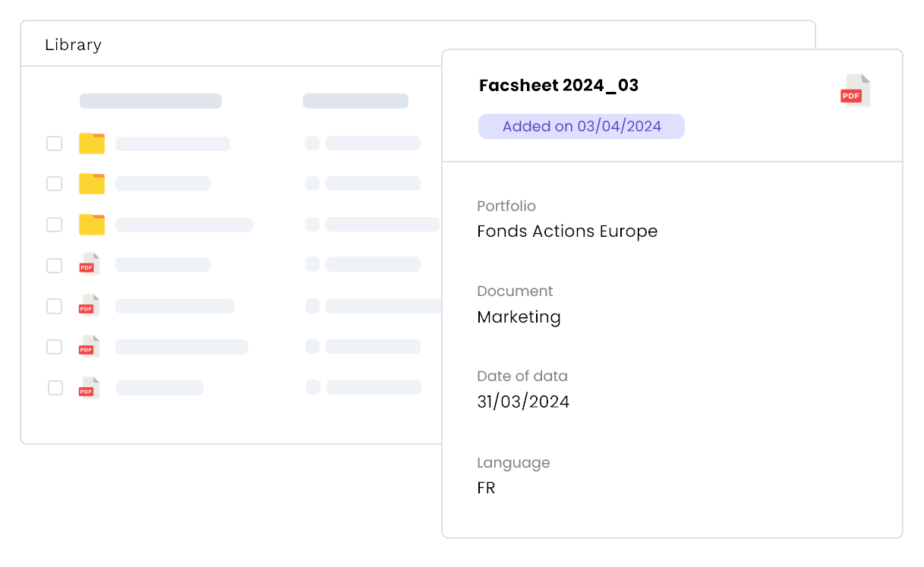Select the third yellow folder icon
Image resolution: width=924 pixels, height=567 pixels.
(92, 225)
